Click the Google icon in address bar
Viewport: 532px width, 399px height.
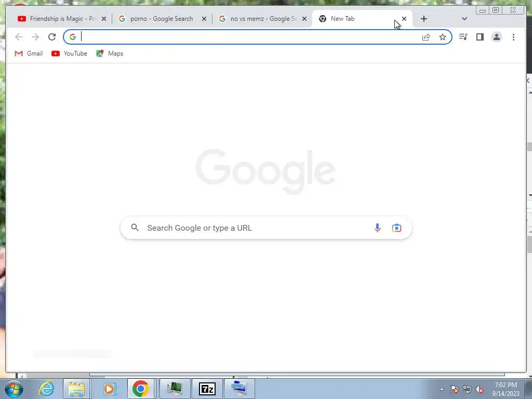tap(73, 37)
